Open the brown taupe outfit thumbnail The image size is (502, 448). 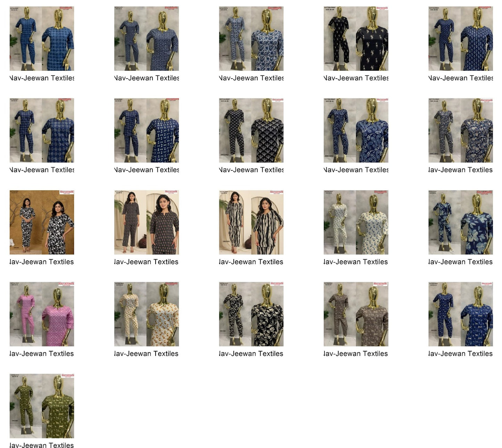[356, 314]
